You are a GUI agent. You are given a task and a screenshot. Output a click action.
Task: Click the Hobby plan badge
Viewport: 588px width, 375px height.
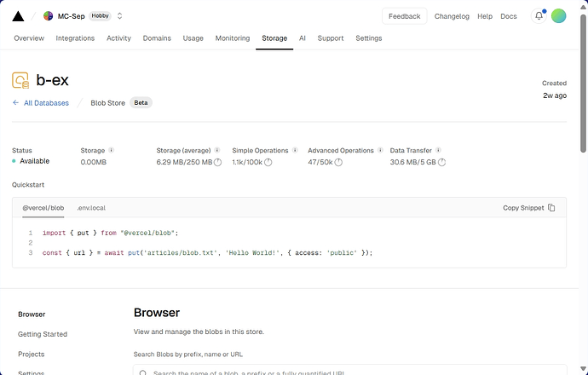click(x=100, y=15)
